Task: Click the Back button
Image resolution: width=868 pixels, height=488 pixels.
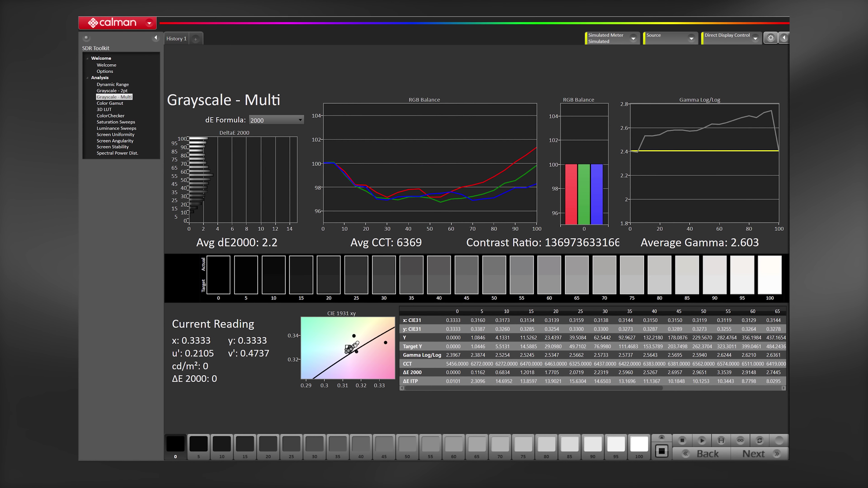Action: (x=702, y=454)
